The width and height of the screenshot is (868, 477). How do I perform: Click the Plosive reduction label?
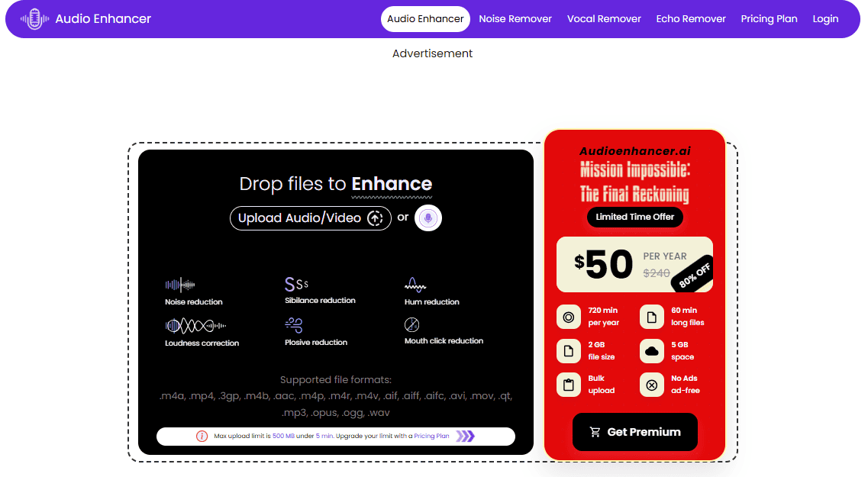tap(316, 343)
